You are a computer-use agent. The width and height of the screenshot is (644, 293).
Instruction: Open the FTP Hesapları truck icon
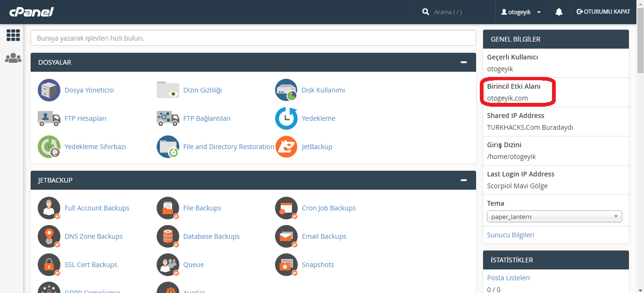pos(49,118)
